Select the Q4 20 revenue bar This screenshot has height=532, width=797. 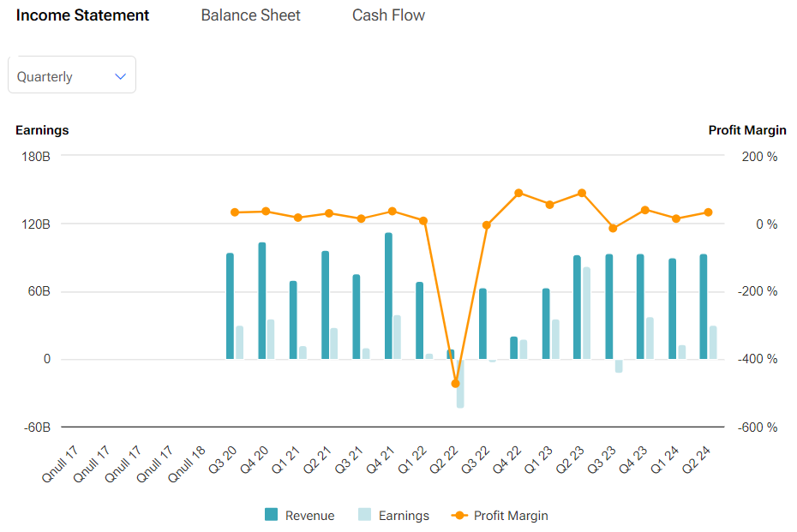[x=262, y=301]
